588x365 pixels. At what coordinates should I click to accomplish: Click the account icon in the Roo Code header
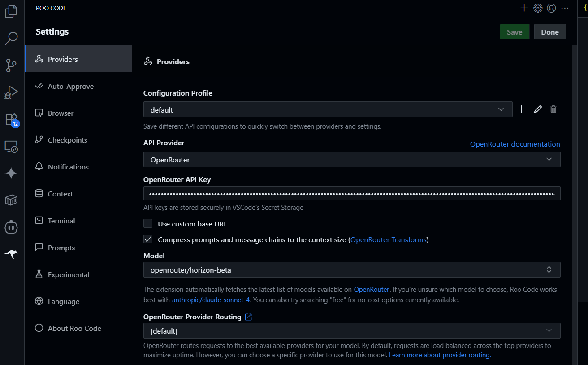(552, 8)
